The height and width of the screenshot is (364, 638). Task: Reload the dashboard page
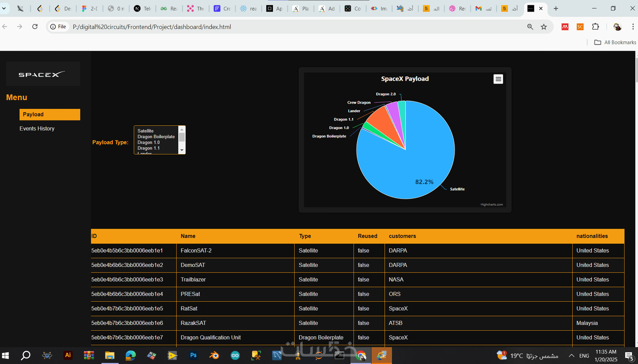35,27
